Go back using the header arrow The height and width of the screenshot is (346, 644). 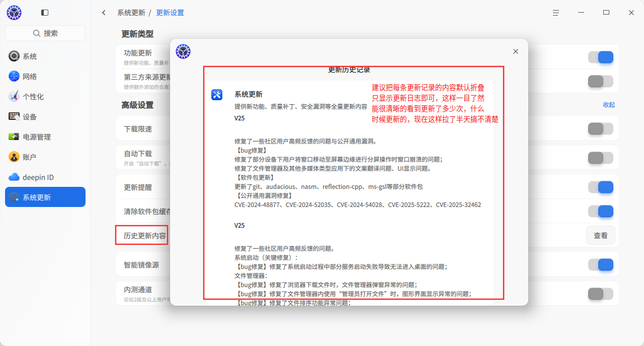pos(104,13)
